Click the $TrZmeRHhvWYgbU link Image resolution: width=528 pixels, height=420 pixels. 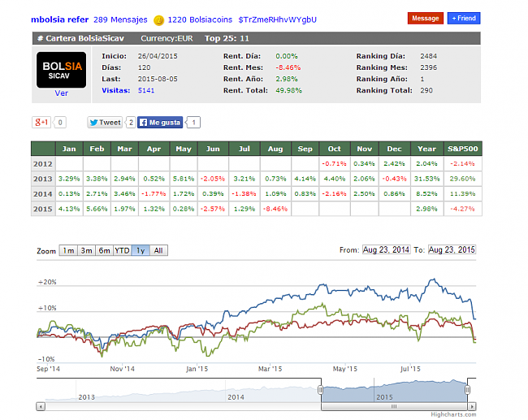coord(278,19)
